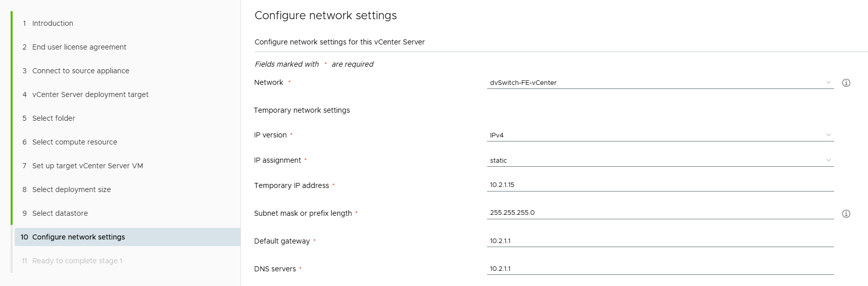This screenshot has height=286, width=868.
Task: Select Connect to source appliance step
Action: coord(81,71)
